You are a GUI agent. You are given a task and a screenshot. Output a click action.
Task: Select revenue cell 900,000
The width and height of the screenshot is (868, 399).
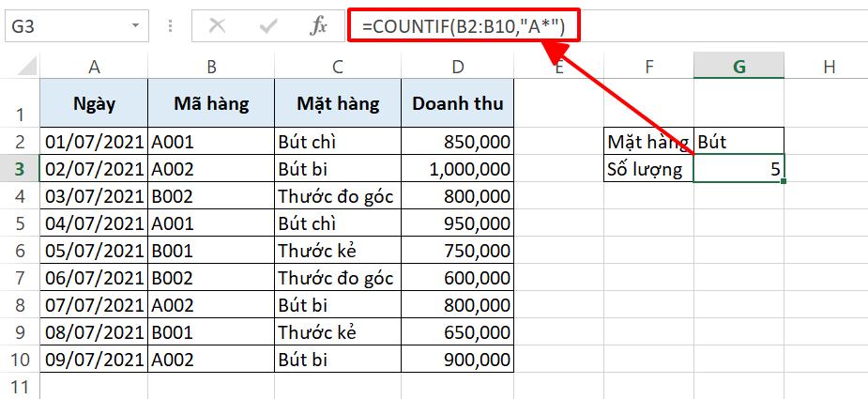(x=457, y=359)
